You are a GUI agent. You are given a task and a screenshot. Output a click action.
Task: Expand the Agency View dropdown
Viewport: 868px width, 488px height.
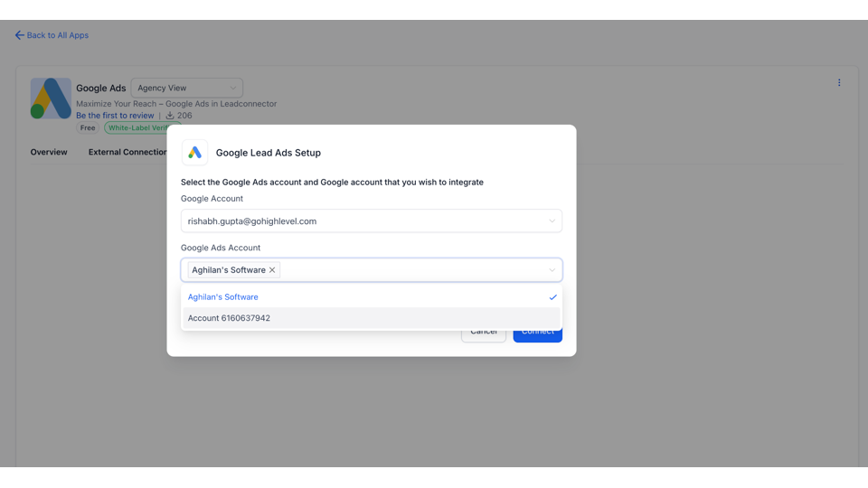coord(186,88)
